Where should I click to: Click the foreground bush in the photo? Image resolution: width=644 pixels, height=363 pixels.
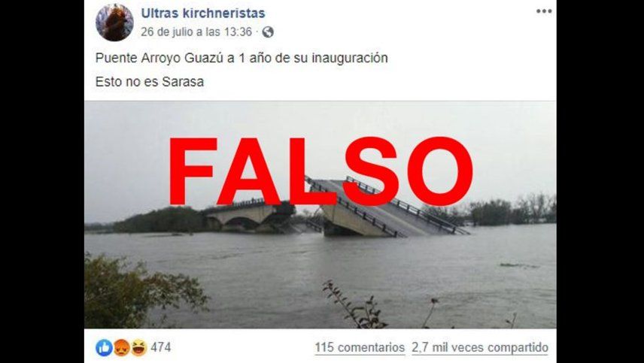(140, 291)
